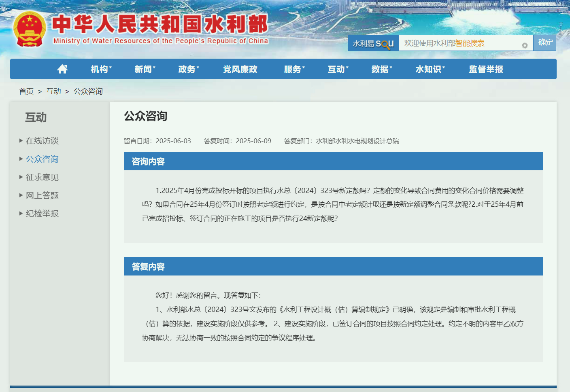Viewport: 570px width, 392px height.
Task: Follow the 首页 breadcrumb link
Action: pyautogui.click(x=26, y=91)
